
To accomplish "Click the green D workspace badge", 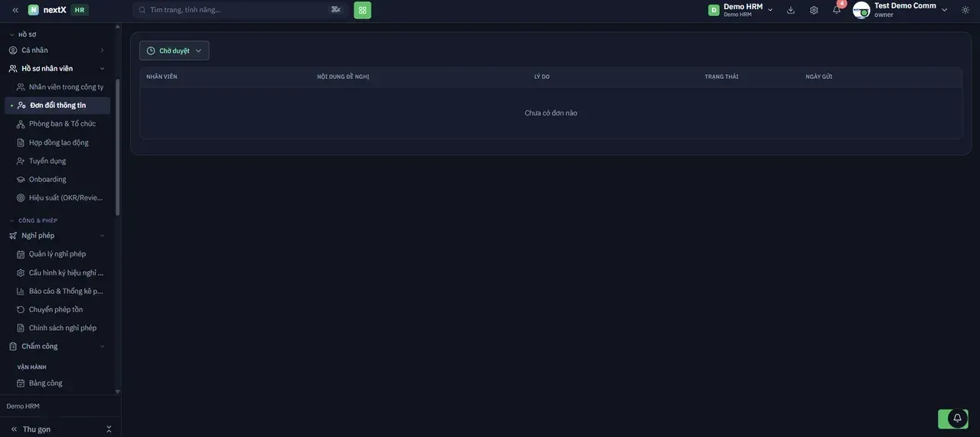I will coord(714,10).
